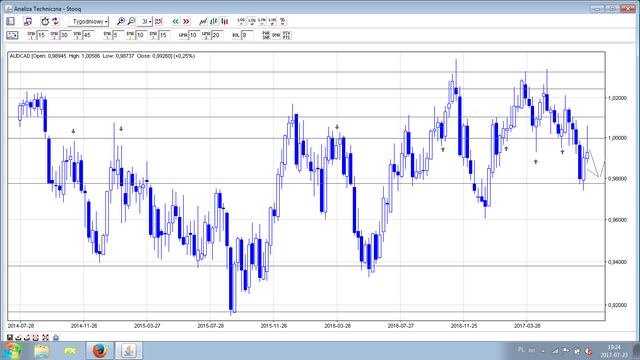Toggle Parabolic SAR indicator button
This screenshot has width=640, height=360.
click(266, 36)
